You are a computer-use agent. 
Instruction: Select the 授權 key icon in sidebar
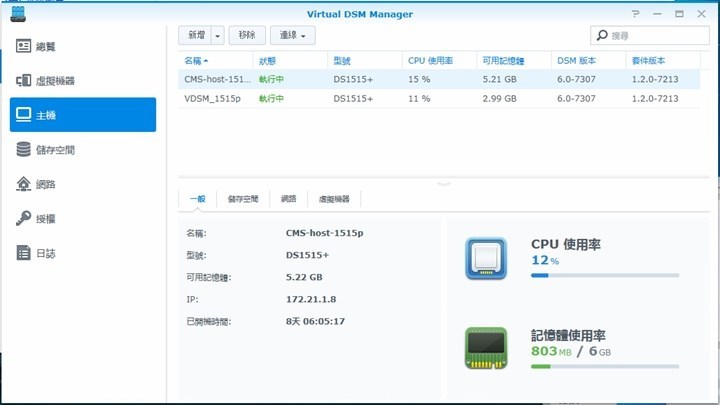click(x=24, y=219)
